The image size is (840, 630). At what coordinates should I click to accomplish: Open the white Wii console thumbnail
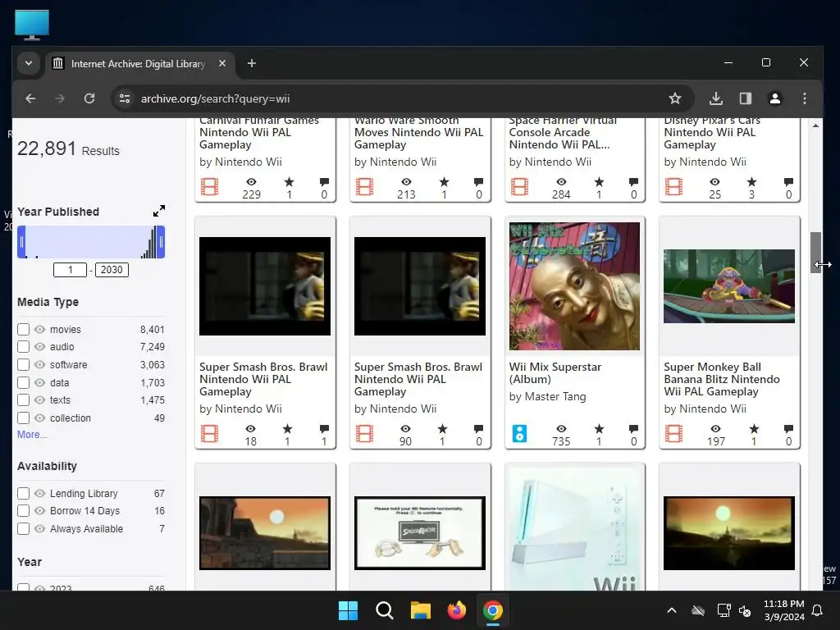tap(574, 529)
